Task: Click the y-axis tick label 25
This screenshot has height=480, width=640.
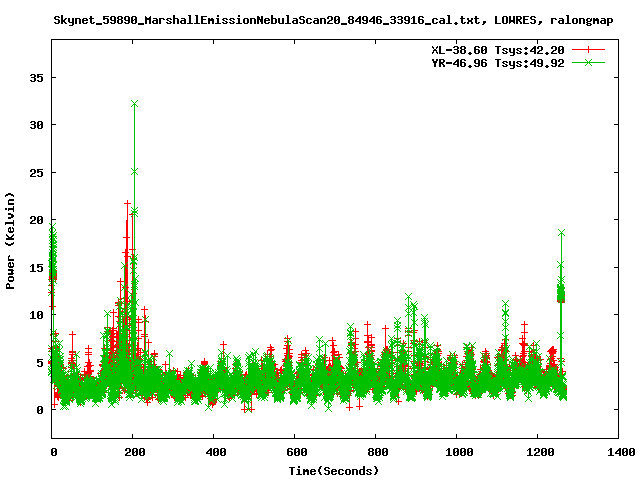Action: (x=37, y=173)
